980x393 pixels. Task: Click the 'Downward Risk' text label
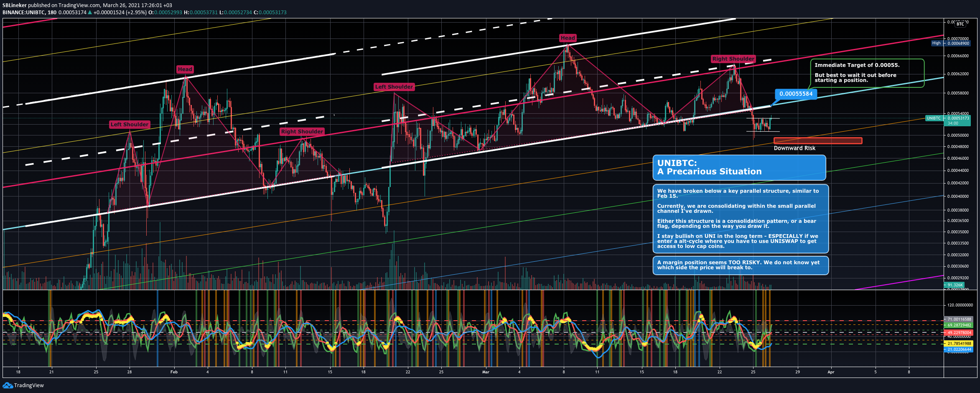point(794,148)
